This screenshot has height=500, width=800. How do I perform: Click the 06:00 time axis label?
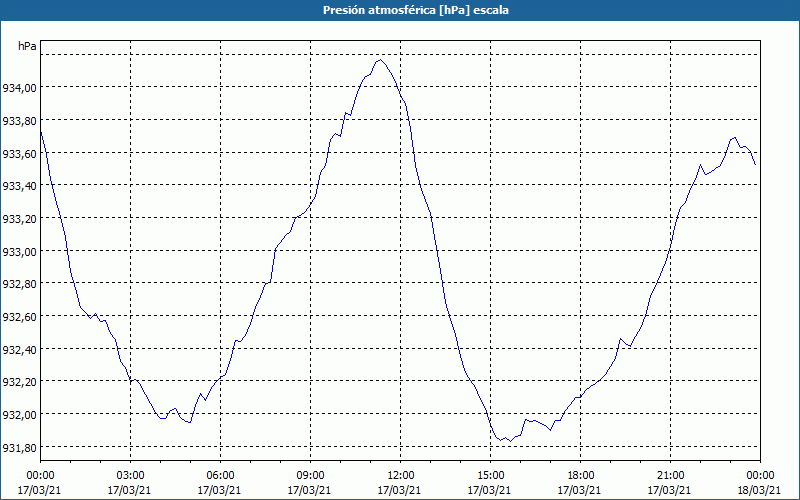pos(220,476)
